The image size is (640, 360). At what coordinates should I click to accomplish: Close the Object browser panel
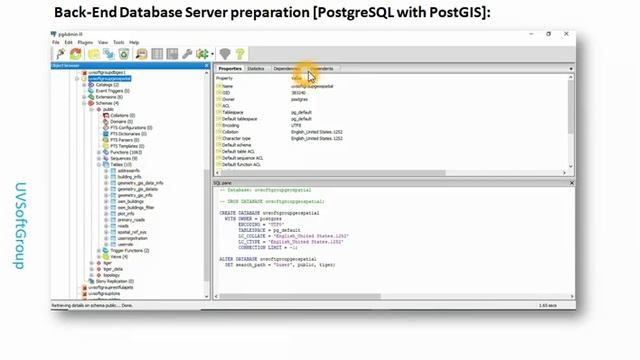[207, 66]
